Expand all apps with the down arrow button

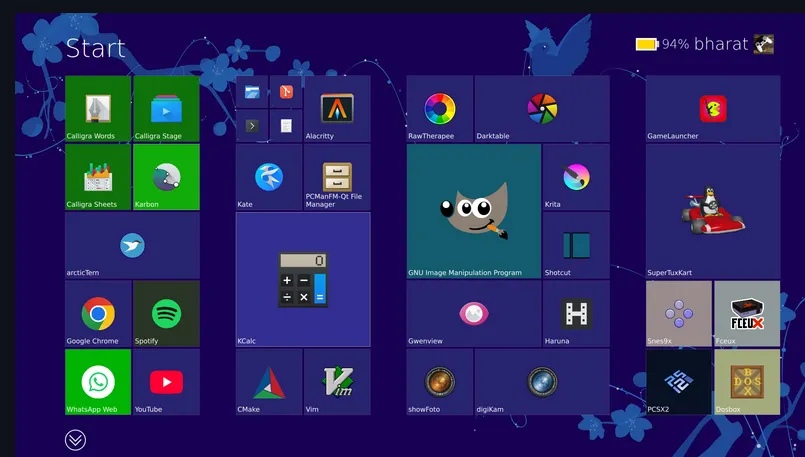(75, 440)
